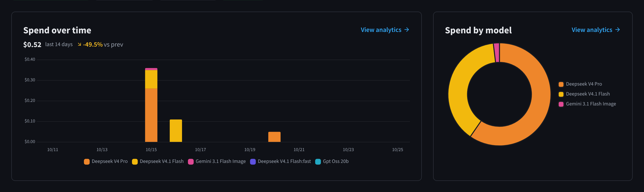
Task: Click the $0.52 total spend value
Action: (x=32, y=44)
